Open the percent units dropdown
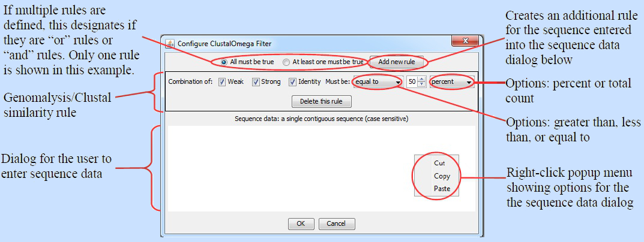The image size is (644, 242). click(452, 82)
